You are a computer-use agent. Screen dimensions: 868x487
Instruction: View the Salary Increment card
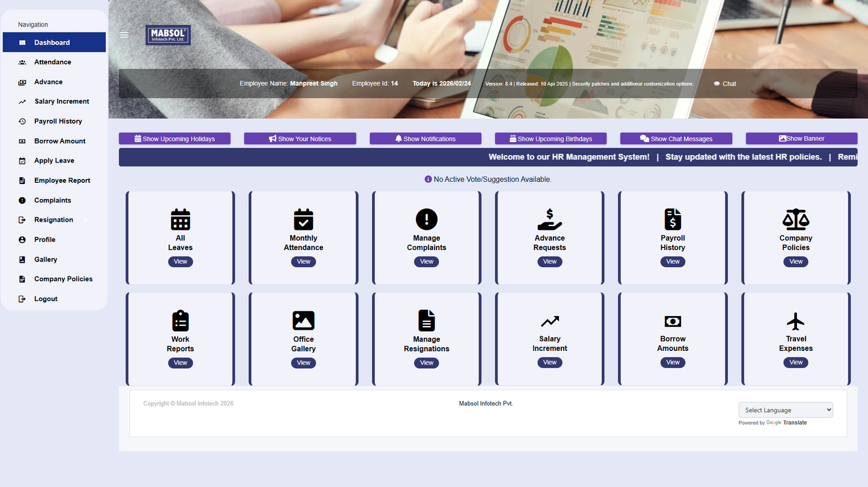click(550, 362)
